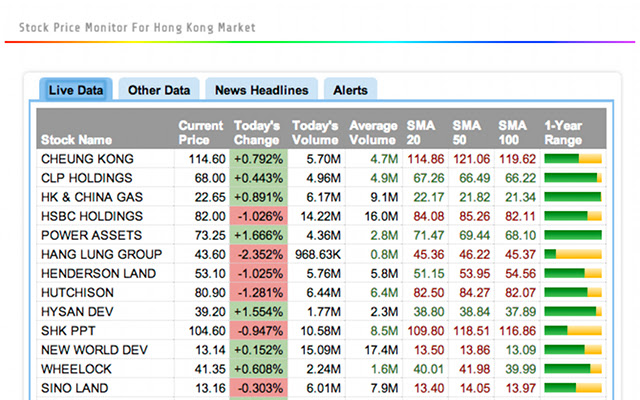Select the SHK PPT stock name
The image size is (640, 400).
point(68,331)
